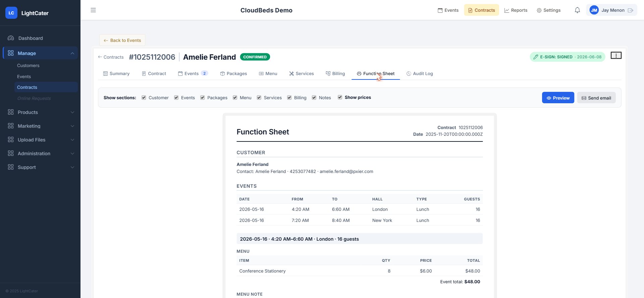
Task: Click the Marketing grid icon
Action: (11, 126)
